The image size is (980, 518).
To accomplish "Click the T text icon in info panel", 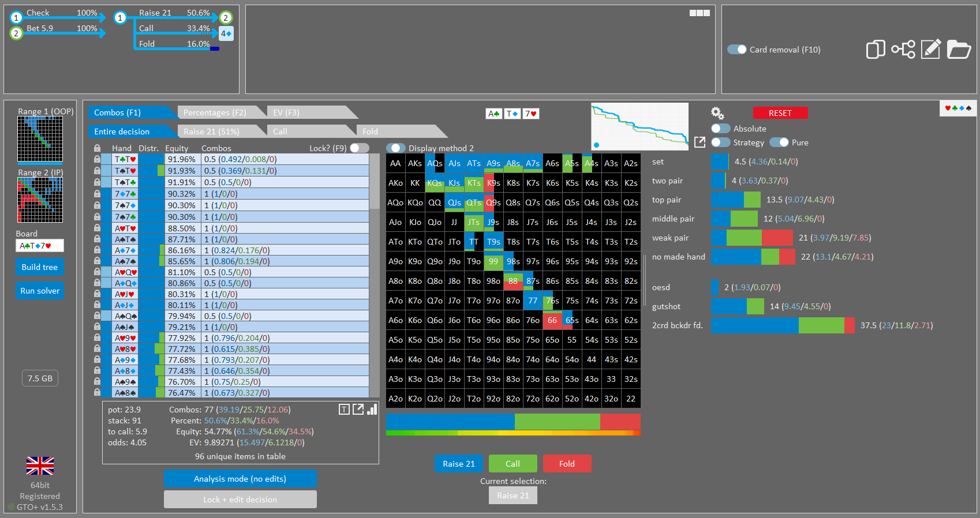I will pyautogui.click(x=344, y=410).
